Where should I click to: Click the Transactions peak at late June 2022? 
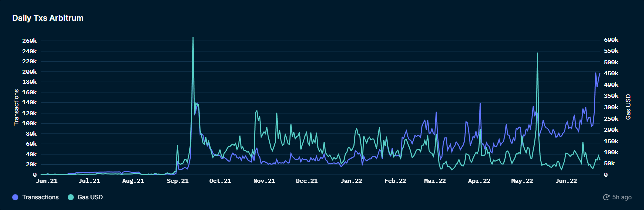click(x=596, y=73)
